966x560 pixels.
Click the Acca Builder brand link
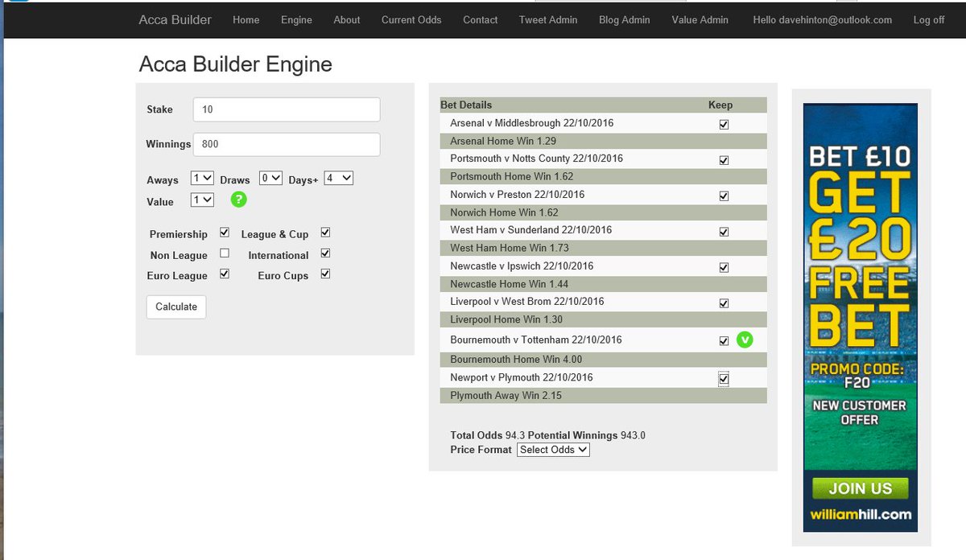(175, 19)
